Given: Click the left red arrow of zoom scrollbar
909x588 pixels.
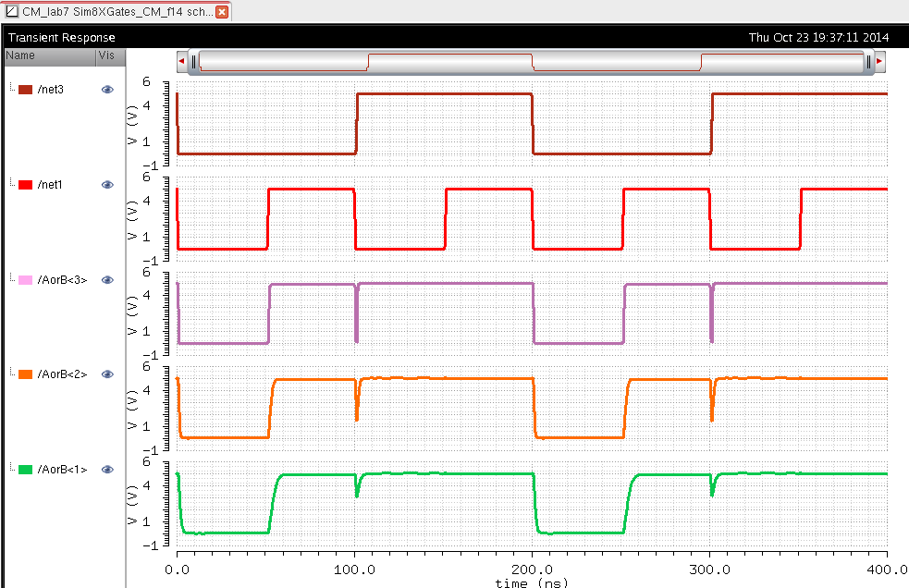Looking at the screenshot, I should point(182,61).
